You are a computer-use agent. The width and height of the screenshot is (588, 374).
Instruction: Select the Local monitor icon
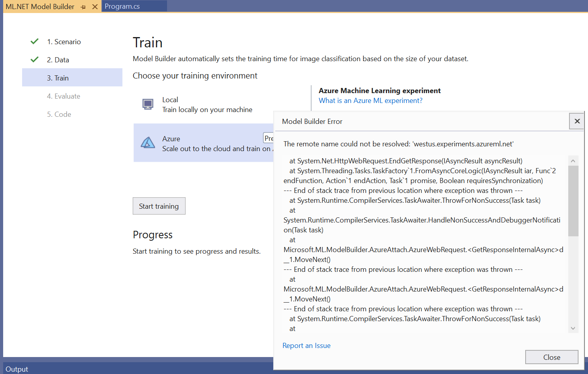tap(147, 104)
